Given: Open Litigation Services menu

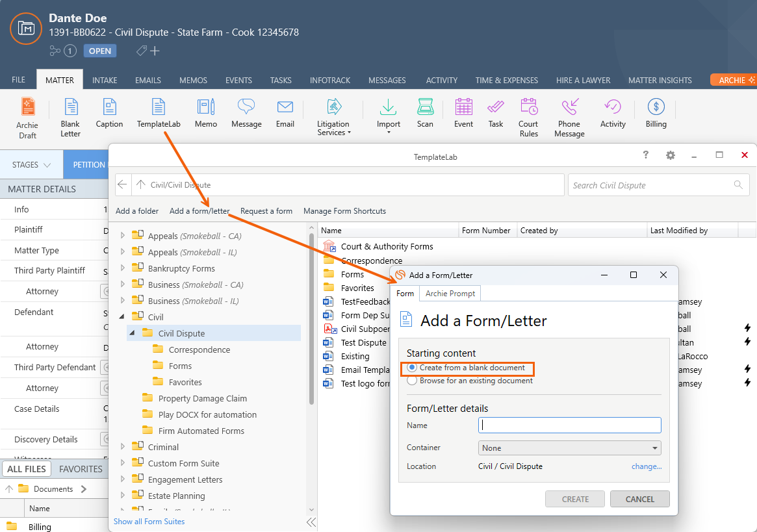Looking at the screenshot, I should pos(333,117).
